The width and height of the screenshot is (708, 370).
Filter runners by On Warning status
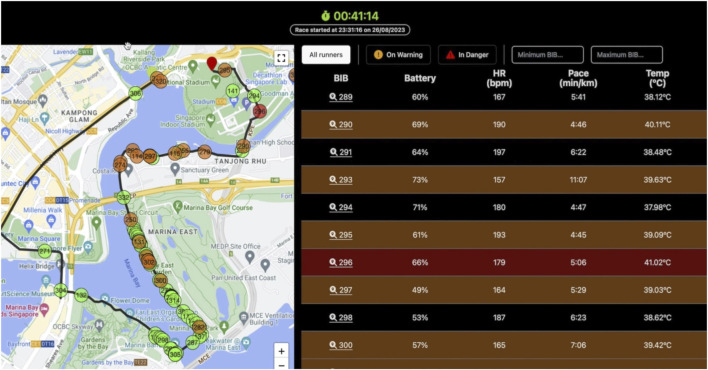tap(398, 55)
